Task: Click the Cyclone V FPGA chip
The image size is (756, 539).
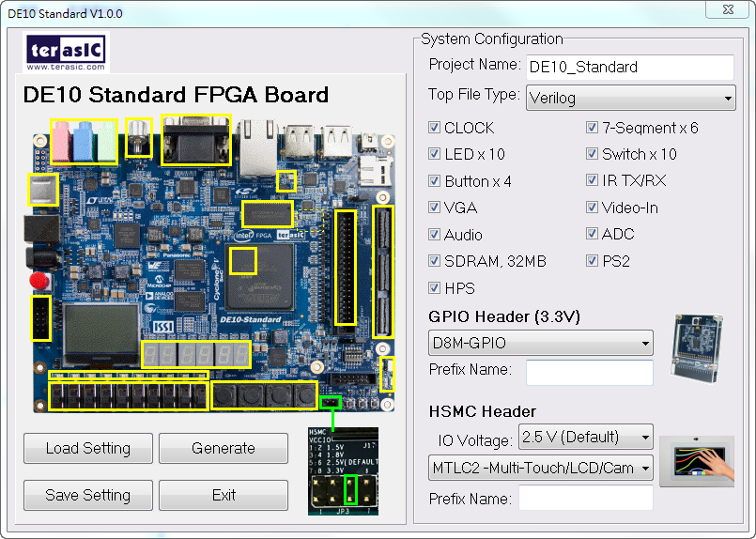Action: (259, 277)
